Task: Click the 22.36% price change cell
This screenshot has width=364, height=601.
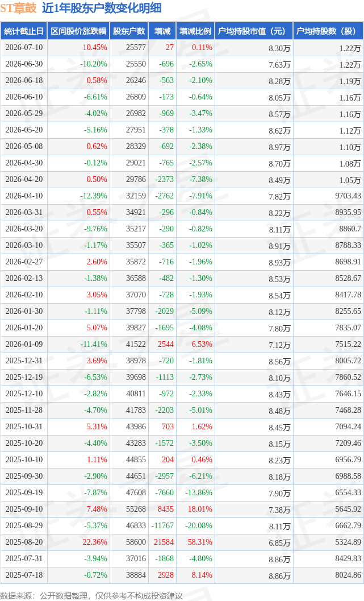Action: pyautogui.click(x=95, y=542)
